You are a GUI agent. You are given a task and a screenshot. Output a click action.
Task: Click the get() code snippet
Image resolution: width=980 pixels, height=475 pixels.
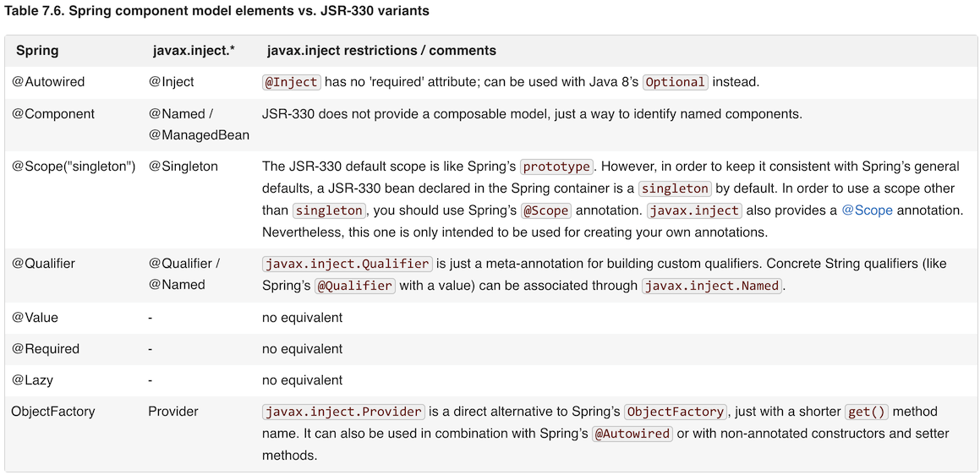[x=867, y=412]
